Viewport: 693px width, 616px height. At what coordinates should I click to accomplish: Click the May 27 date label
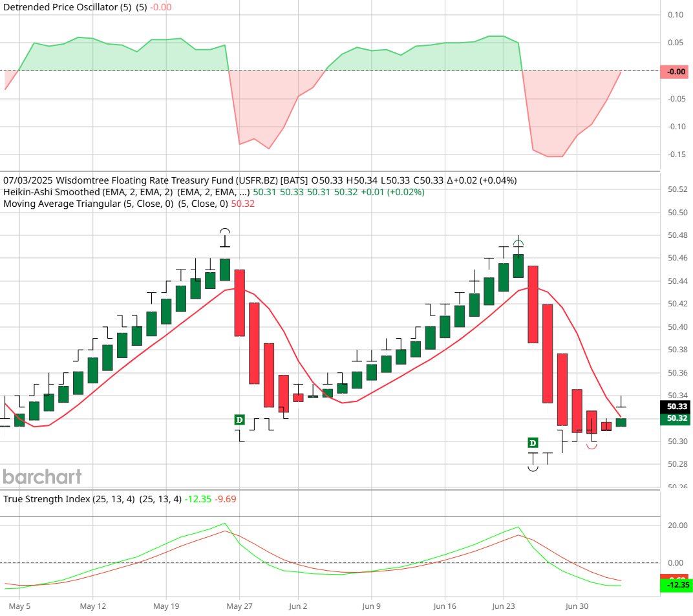click(x=239, y=606)
